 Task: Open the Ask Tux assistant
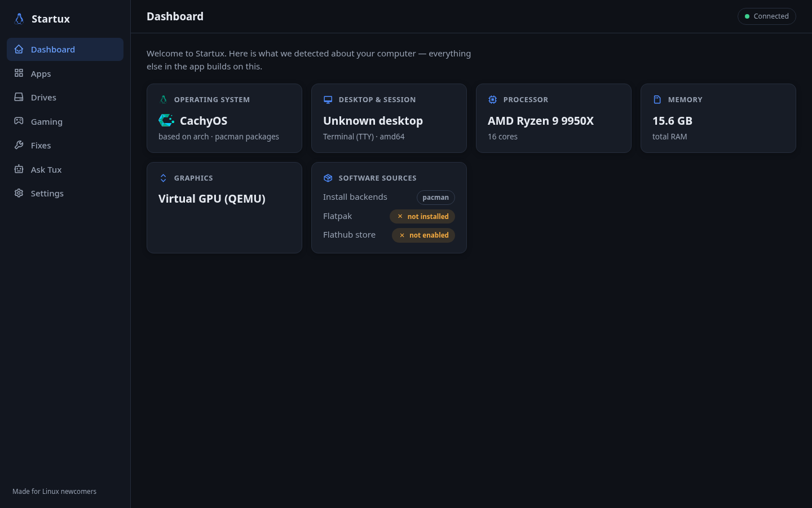click(x=65, y=169)
